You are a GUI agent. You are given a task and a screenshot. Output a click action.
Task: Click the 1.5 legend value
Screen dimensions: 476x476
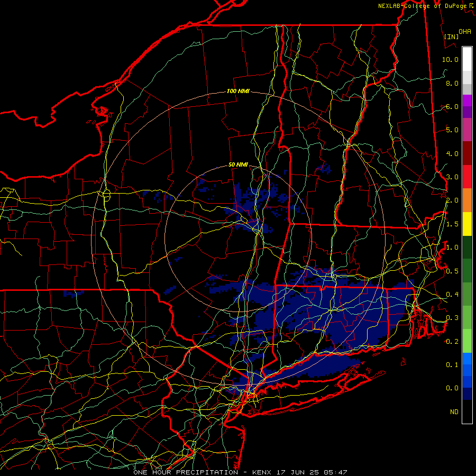(x=452, y=224)
